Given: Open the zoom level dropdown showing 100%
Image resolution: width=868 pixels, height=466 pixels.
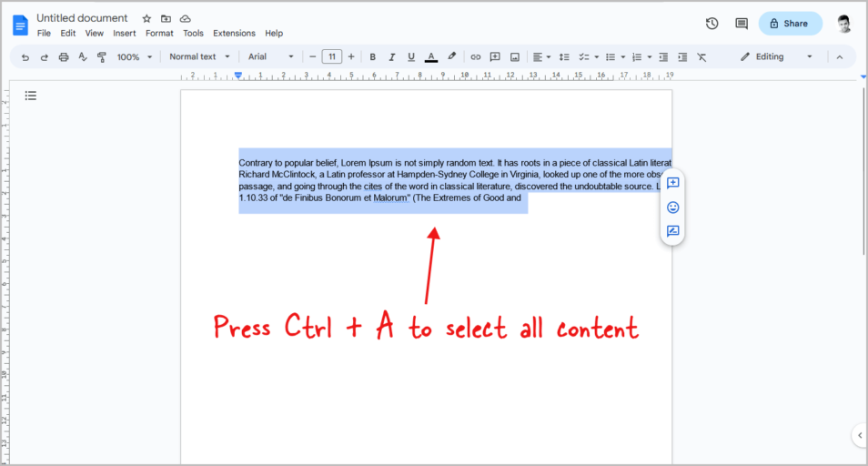Looking at the screenshot, I should [134, 57].
